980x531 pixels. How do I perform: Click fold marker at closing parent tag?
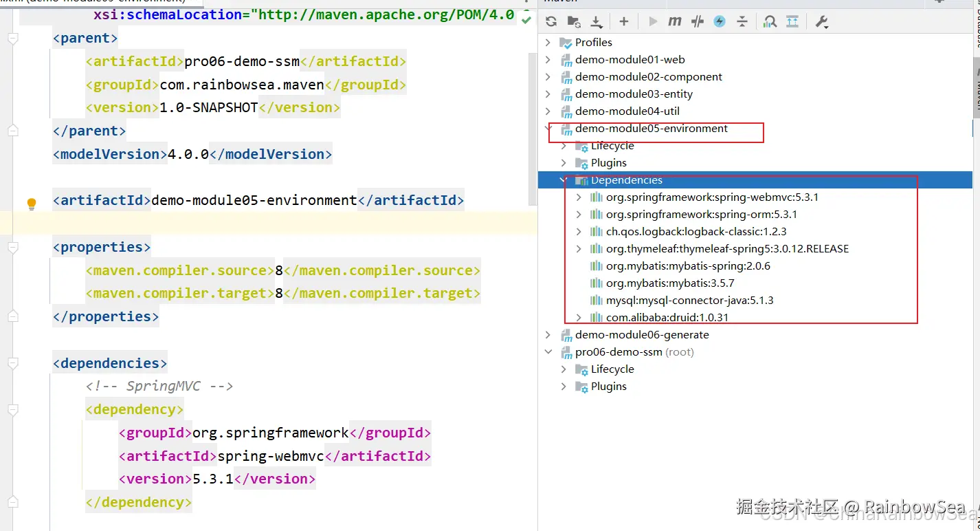(x=13, y=131)
